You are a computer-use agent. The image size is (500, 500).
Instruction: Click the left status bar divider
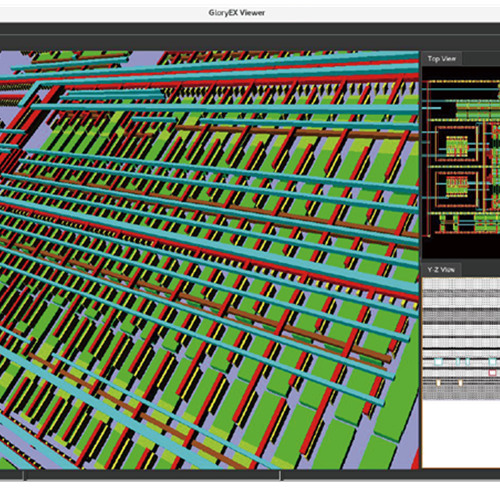24,475
